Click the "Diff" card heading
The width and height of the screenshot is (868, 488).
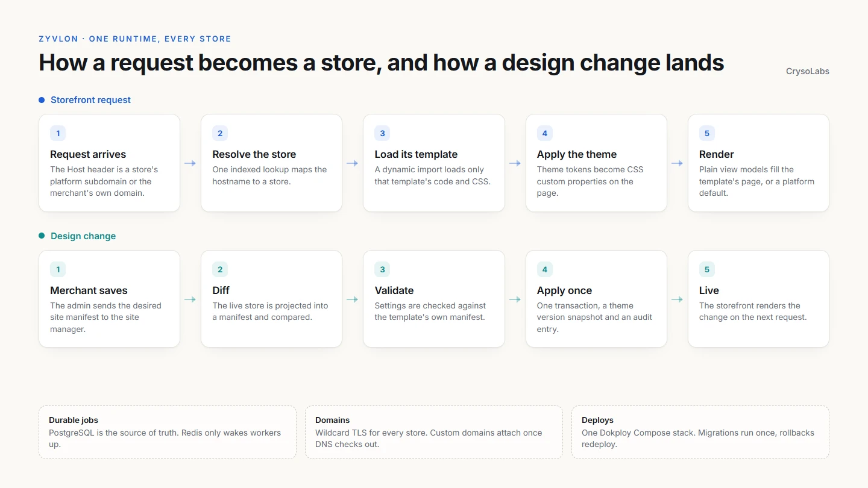point(221,290)
